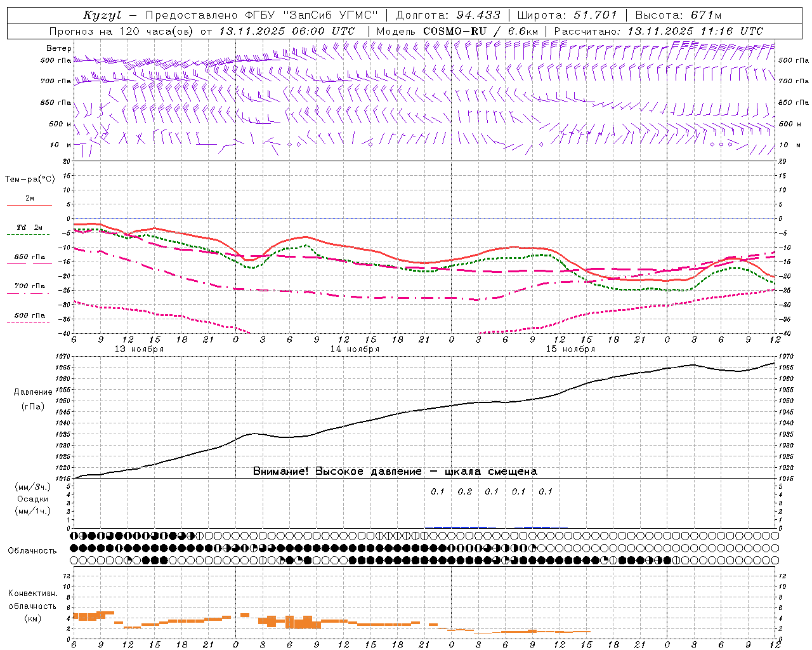Click the 13 ноября date label

pos(139,349)
